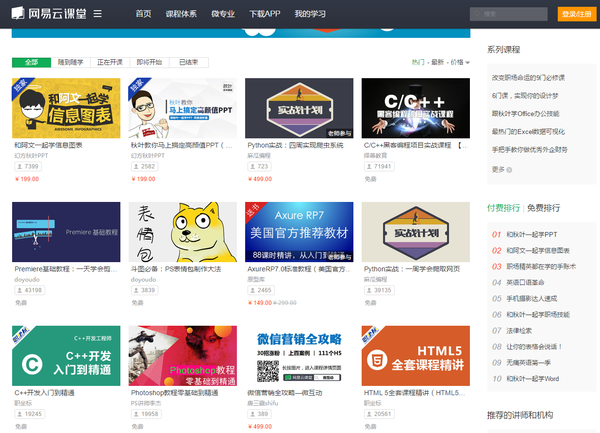Click the 7399 student count badge
Screen dimensions: 600x433
[x=28, y=166]
